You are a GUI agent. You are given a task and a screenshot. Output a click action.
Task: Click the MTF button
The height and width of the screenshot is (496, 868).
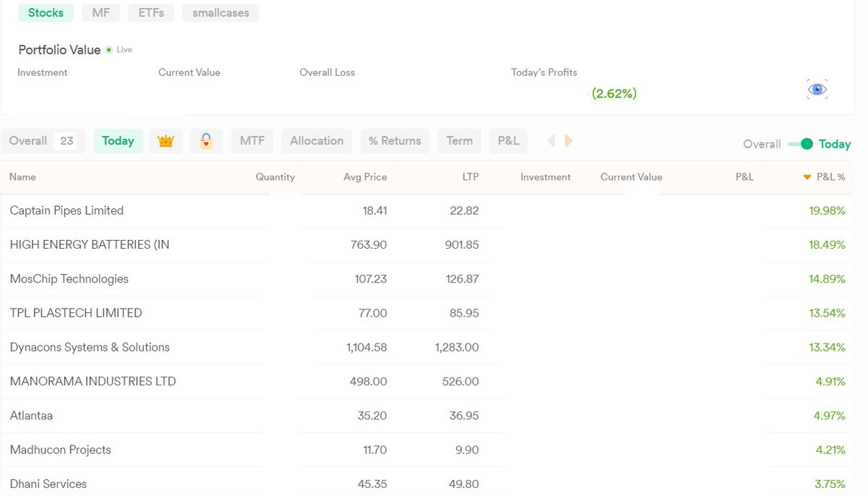252,141
